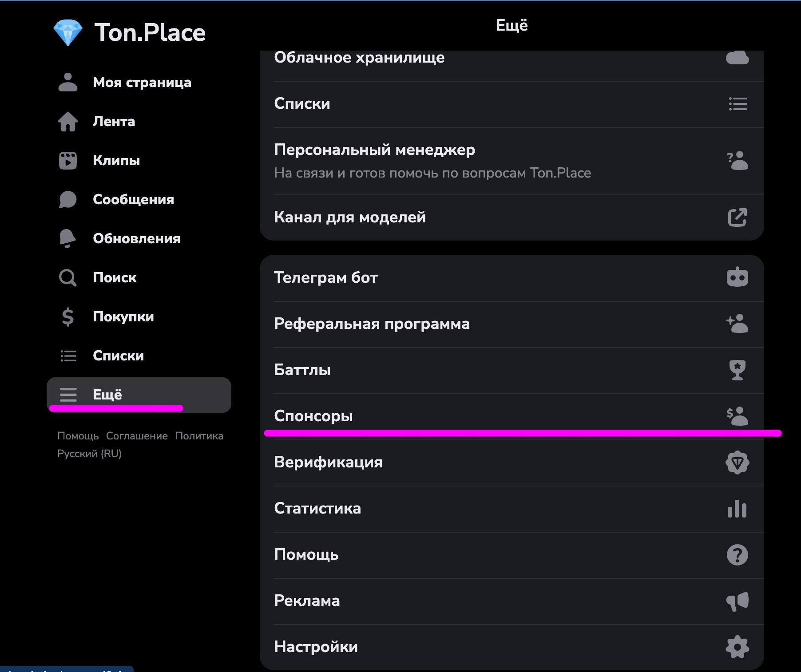
Task: Click the Settings gear icon
Action: 737,647
